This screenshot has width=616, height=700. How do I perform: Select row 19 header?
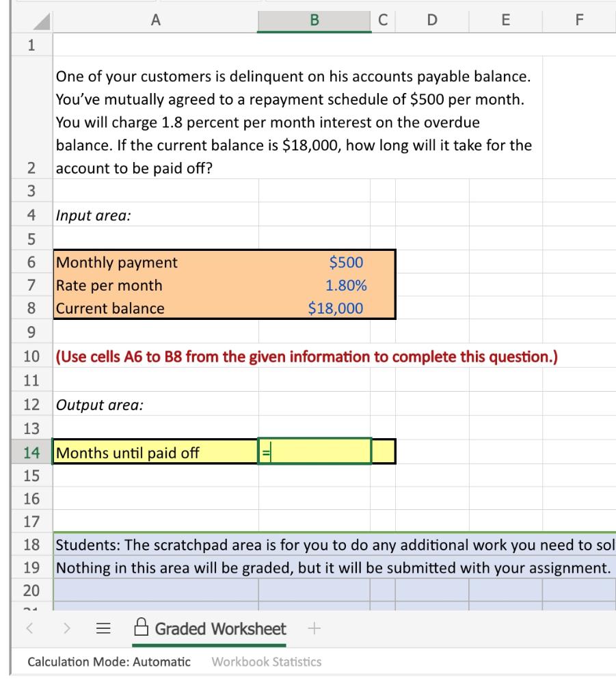pyautogui.click(x=31, y=567)
